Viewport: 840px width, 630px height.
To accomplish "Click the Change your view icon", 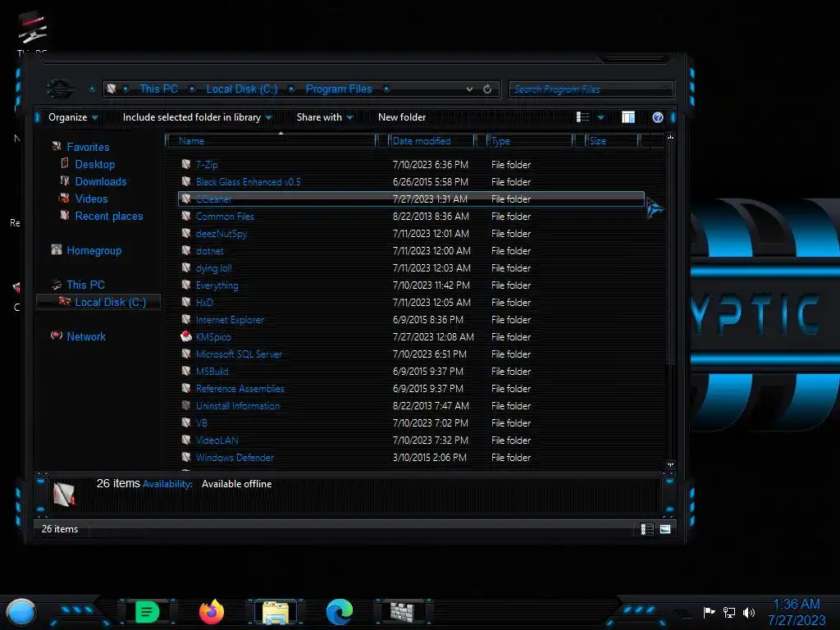I will click(582, 117).
